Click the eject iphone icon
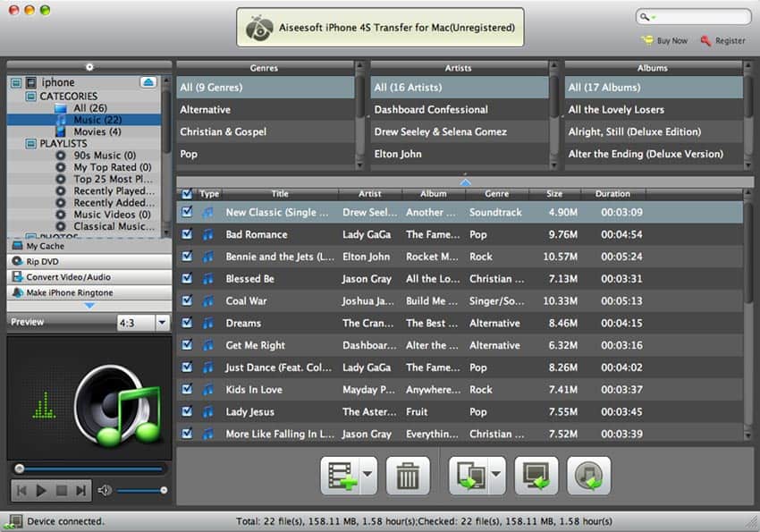The image size is (760, 532). point(148,82)
